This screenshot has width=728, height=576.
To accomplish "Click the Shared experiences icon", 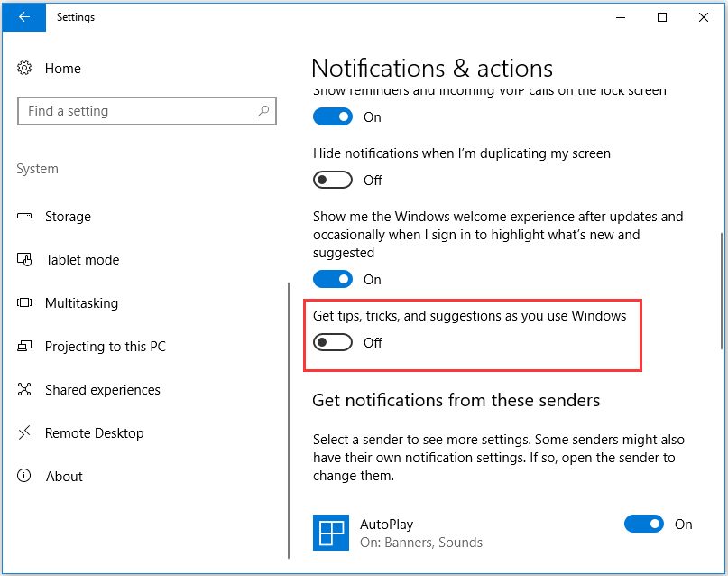I will (x=25, y=390).
